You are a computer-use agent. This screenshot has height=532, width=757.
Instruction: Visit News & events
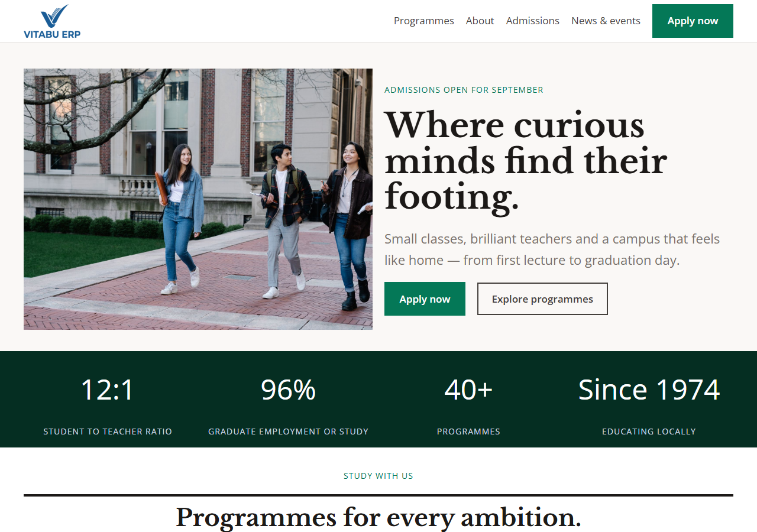(606, 21)
